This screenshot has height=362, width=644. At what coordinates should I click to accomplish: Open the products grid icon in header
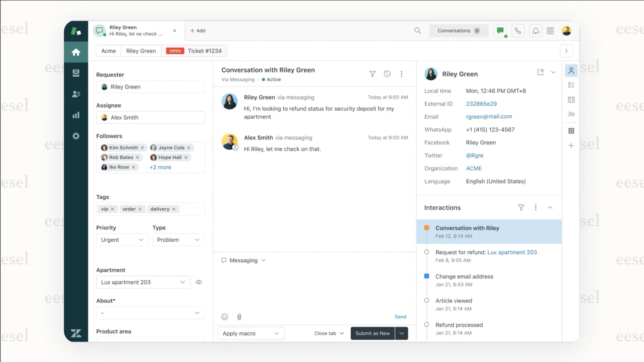550,31
